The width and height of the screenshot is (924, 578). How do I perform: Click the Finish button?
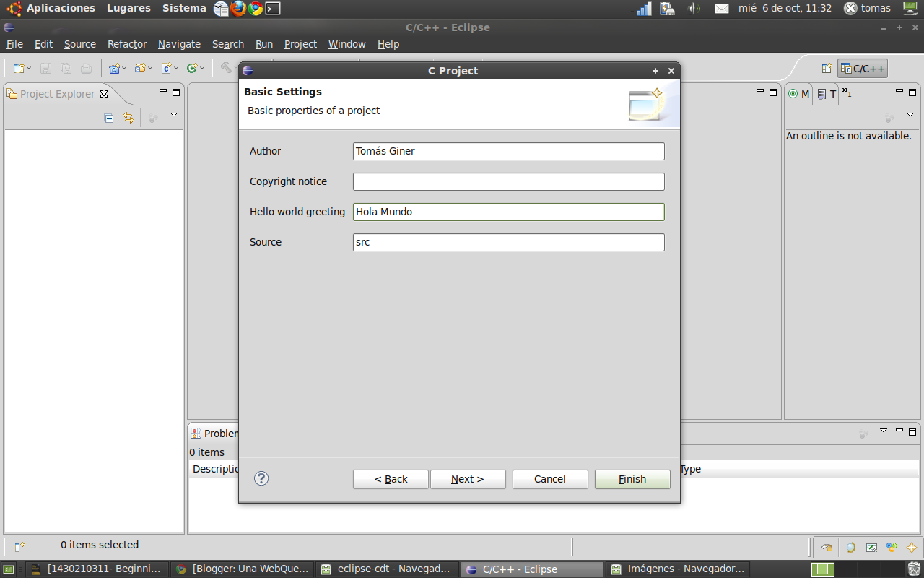click(x=632, y=479)
